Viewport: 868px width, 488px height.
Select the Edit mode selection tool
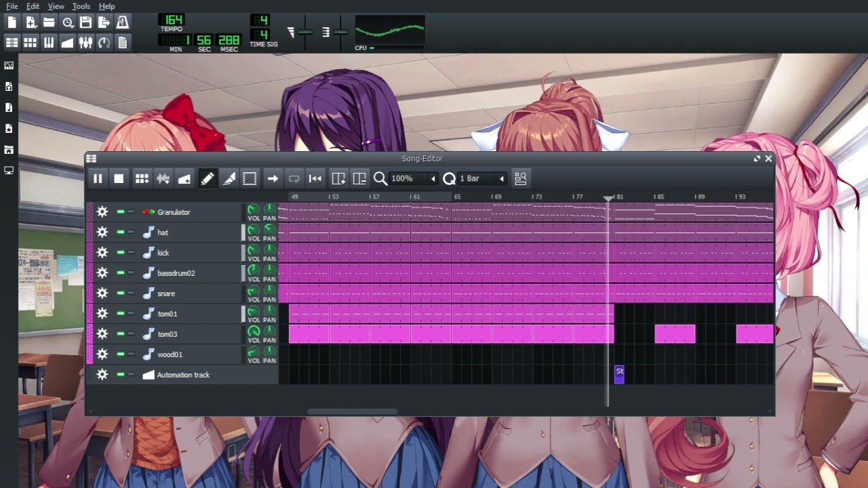point(250,179)
